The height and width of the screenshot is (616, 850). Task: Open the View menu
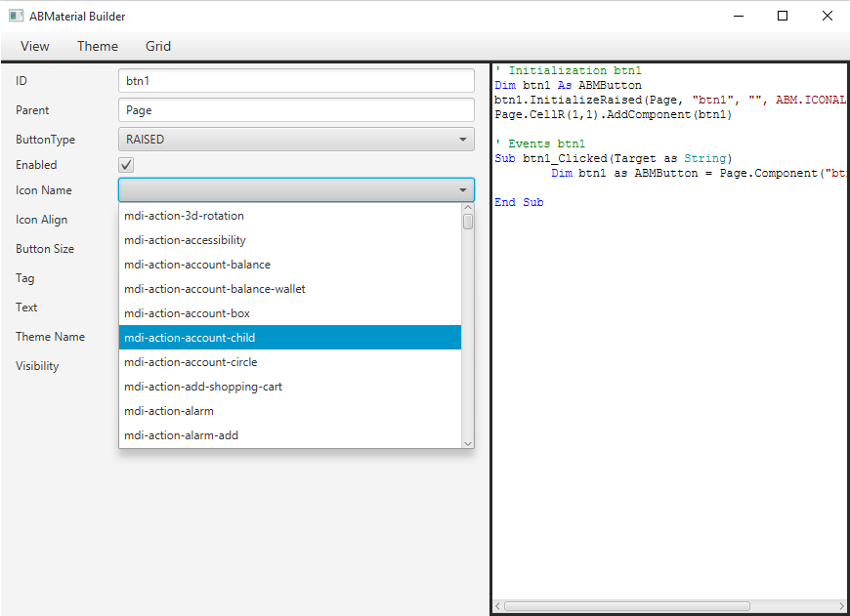[34, 46]
